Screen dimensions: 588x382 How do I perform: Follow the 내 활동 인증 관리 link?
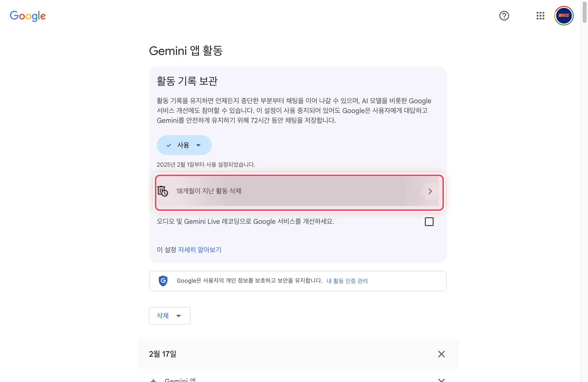tap(347, 281)
